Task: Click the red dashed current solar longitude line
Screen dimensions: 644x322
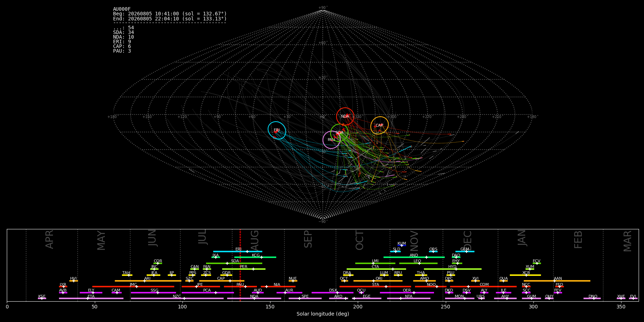Action: 240,265
